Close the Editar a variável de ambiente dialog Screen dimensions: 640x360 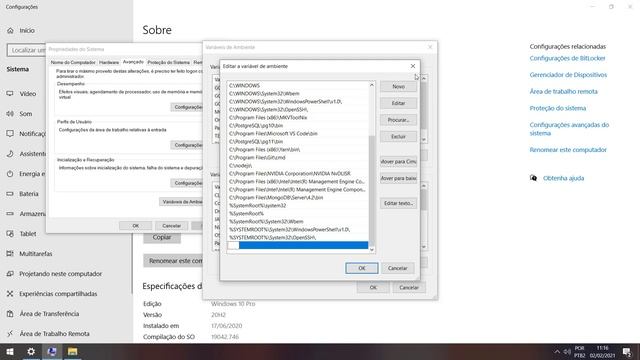click(x=413, y=66)
